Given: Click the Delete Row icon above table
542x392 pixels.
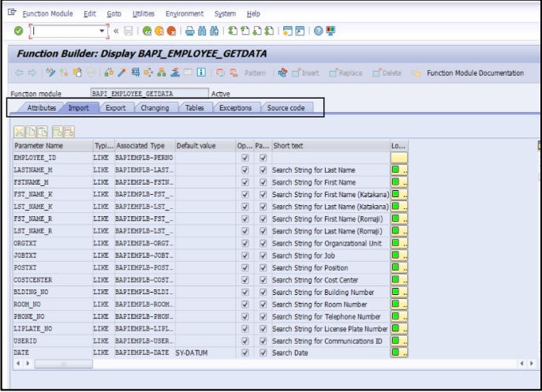Looking at the screenshot, I should (x=69, y=132).
